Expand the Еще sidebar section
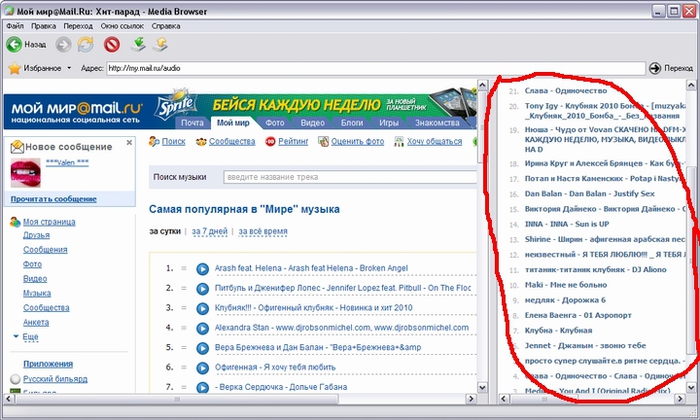Image resolution: width=700 pixels, height=420 pixels. [30, 337]
